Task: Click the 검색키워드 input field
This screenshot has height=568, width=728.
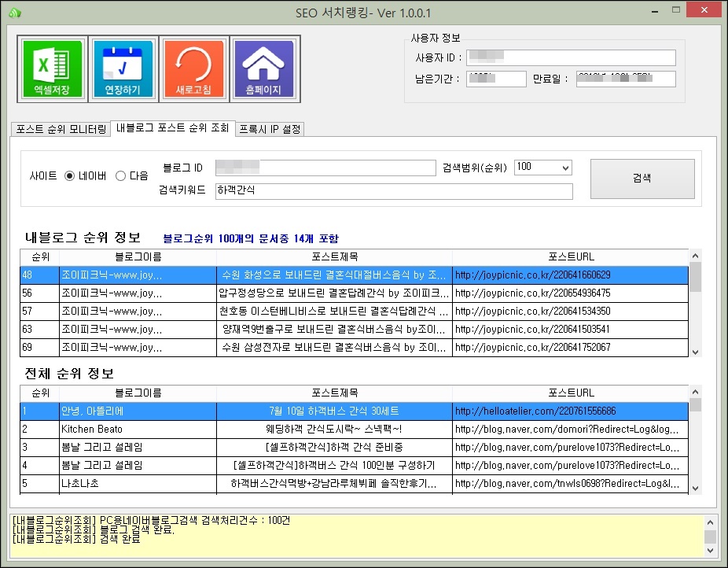Action: (393, 191)
